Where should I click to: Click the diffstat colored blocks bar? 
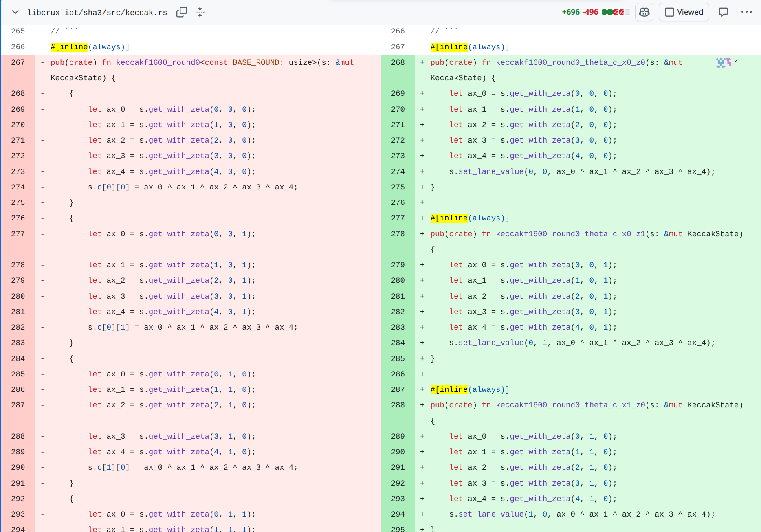(x=616, y=12)
